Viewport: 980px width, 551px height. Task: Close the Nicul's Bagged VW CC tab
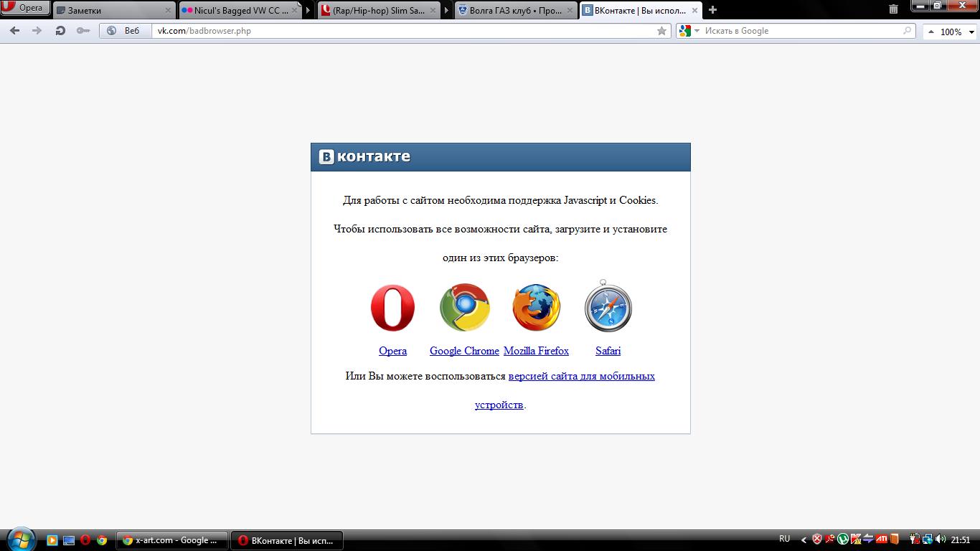tap(294, 11)
